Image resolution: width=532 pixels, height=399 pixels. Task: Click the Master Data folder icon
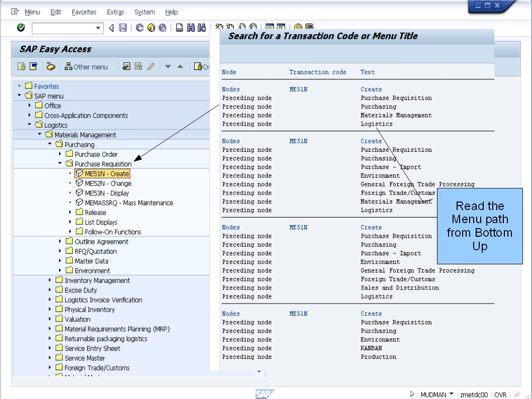tap(69, 260)
